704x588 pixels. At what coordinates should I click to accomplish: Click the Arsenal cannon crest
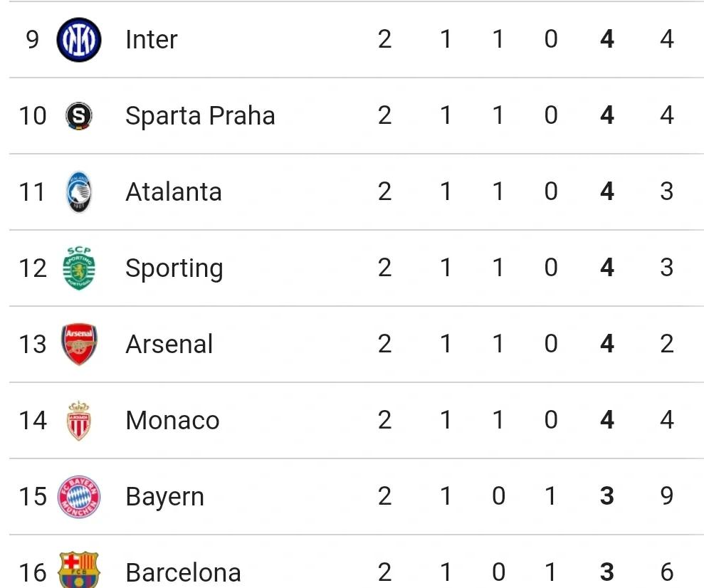point(79,344)
